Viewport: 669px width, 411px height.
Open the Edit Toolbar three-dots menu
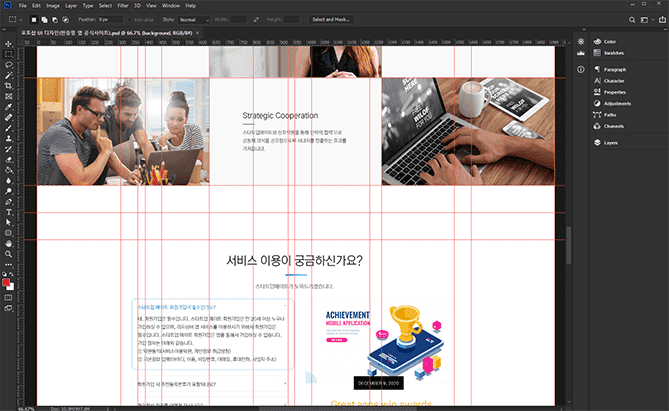pyautogui.click(x=8, y=265)
